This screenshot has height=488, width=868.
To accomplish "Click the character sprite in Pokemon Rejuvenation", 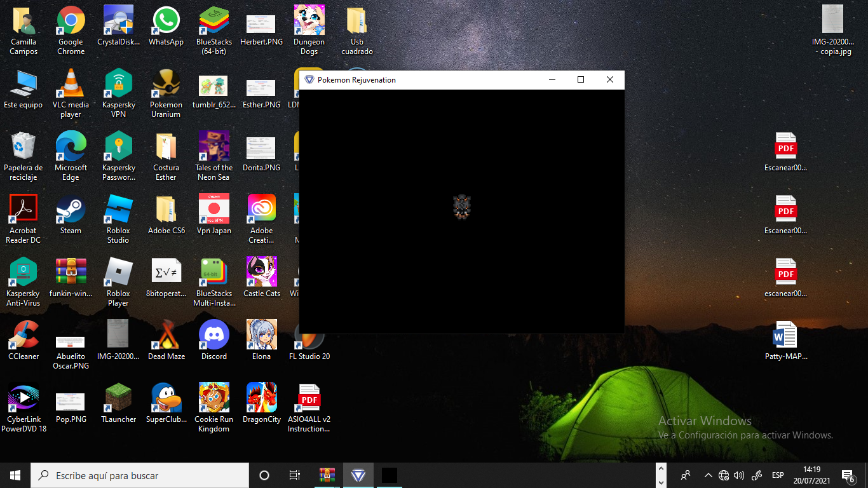I will tap(462, 207).
